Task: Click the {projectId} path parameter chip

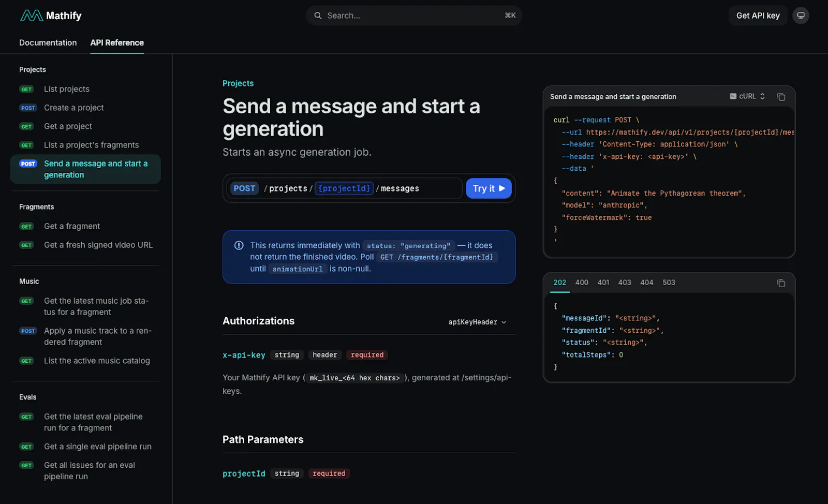Action: coord(344,188)
